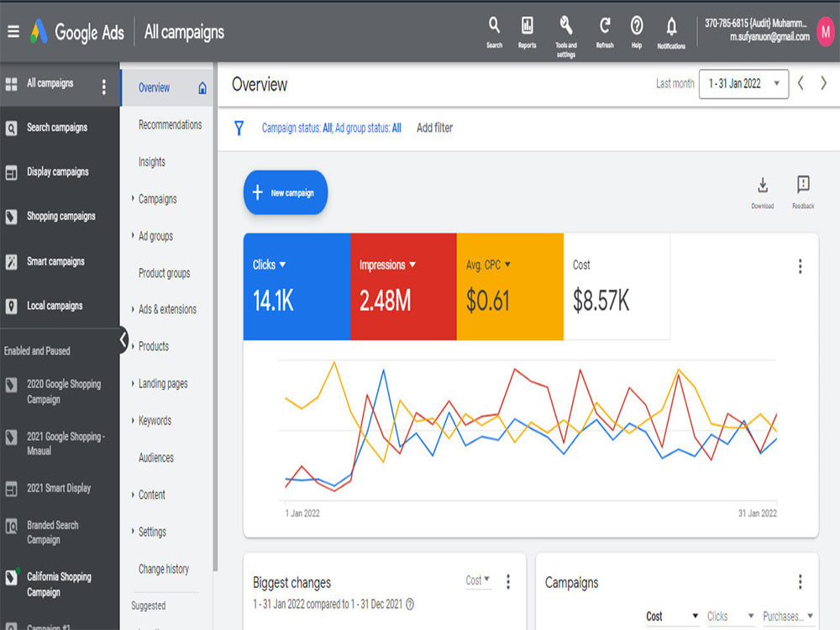
Task: Open Change history page
Action: [164, 569]
